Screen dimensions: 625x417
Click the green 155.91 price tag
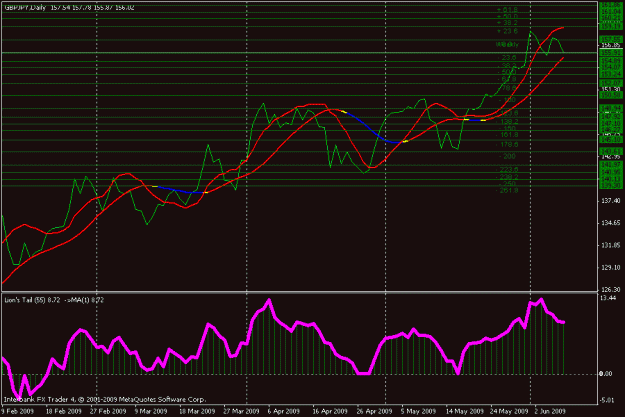[611, 53]
